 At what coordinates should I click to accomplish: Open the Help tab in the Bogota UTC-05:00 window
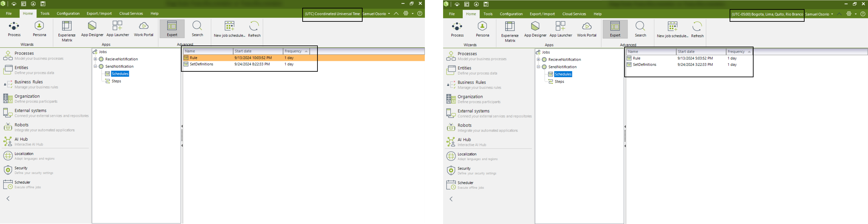[x=597, y=14]
